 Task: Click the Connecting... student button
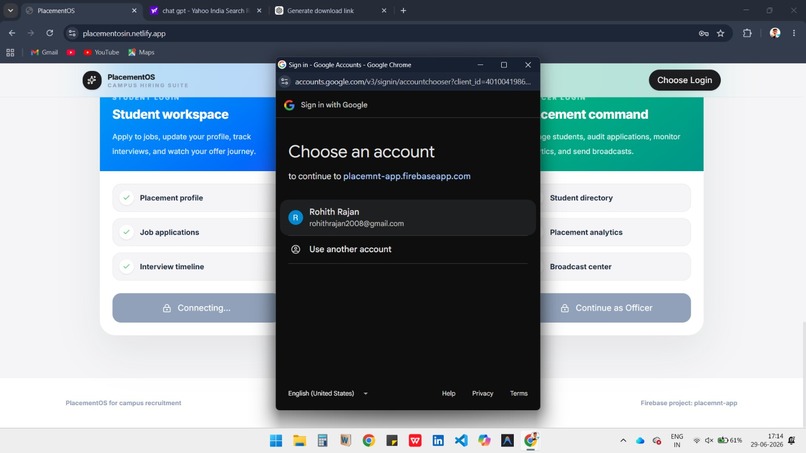(194, 308)
